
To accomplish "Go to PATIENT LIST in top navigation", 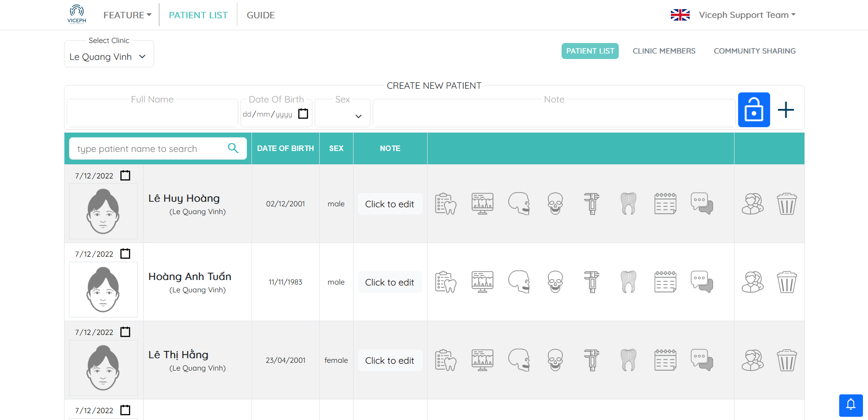I will click(x=198, y=15).
